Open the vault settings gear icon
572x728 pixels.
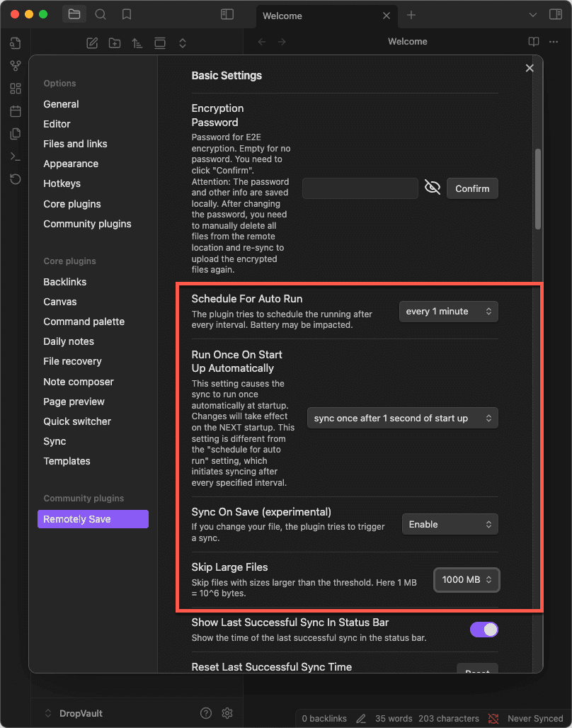227,712
